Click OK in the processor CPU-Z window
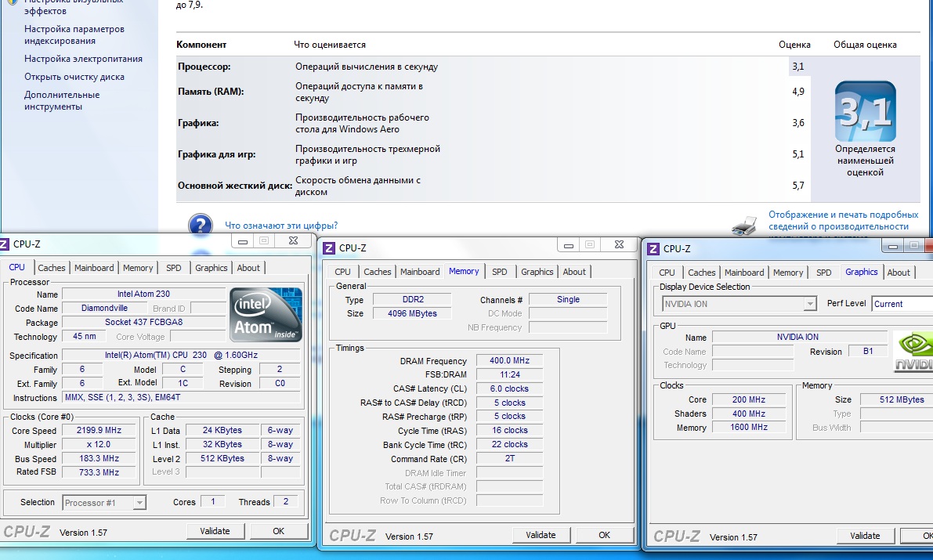The height and width of the screenshot is (560, 933). (278, 531)
